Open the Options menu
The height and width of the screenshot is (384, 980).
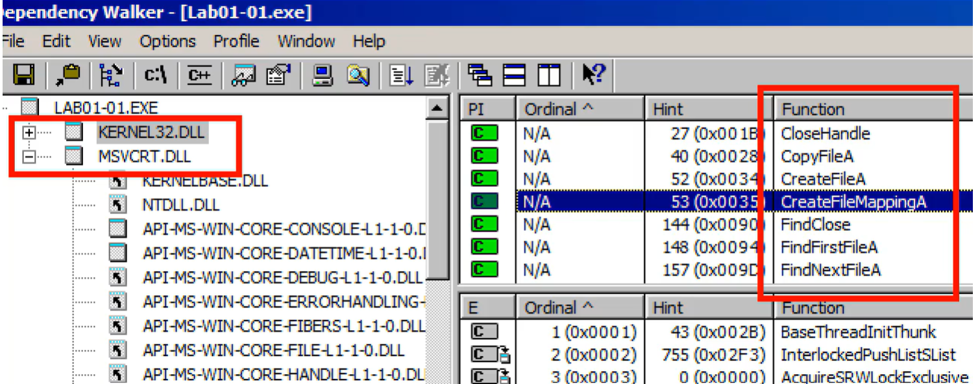click(x=167, y=42)
